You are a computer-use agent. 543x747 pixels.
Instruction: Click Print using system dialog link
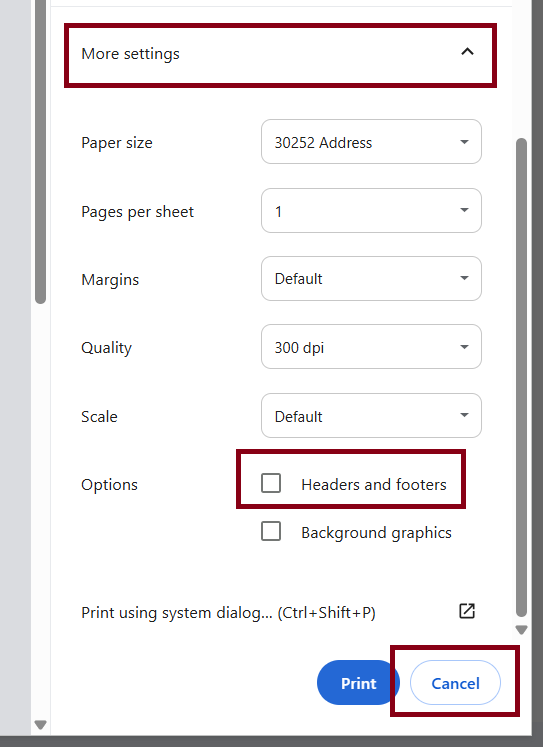click(228, 612)
